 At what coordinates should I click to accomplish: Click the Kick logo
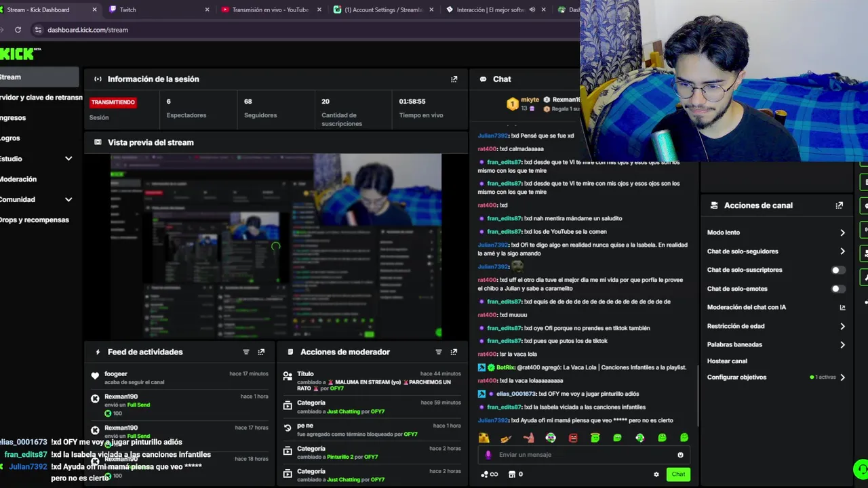point(20,54)
